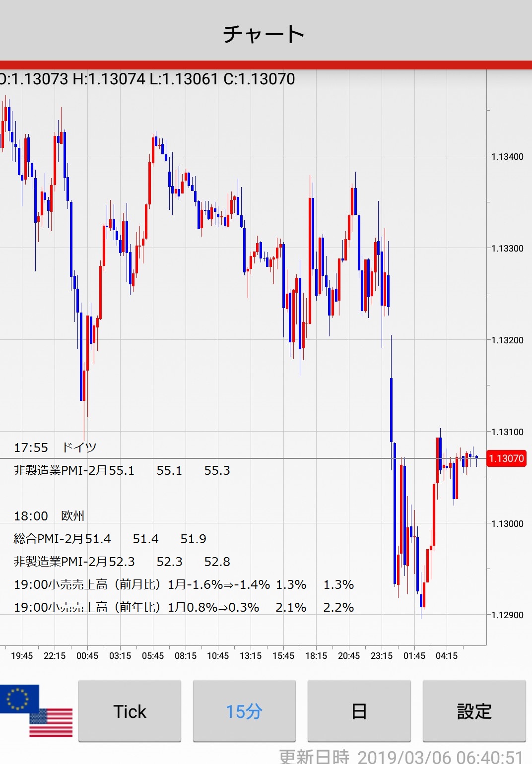Tap the 18:00 欧州 event heading
The image size is (532, 764).
pos(49,516)
